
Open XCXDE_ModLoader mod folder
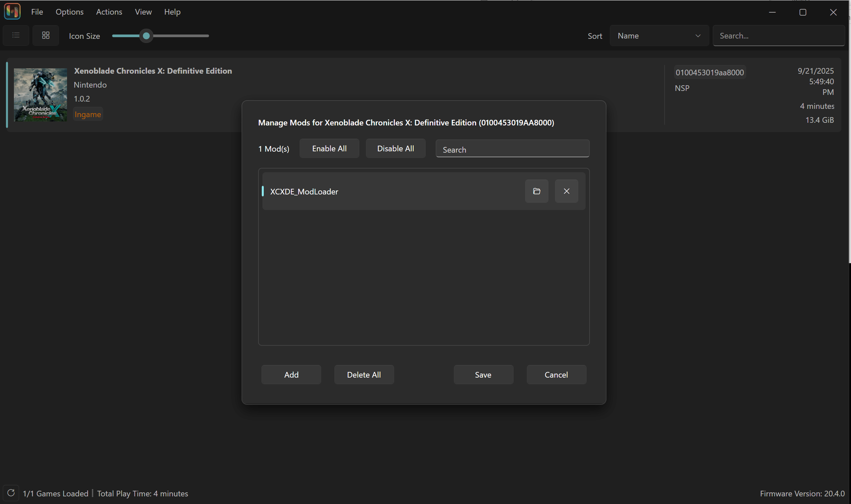coord(536,191)
